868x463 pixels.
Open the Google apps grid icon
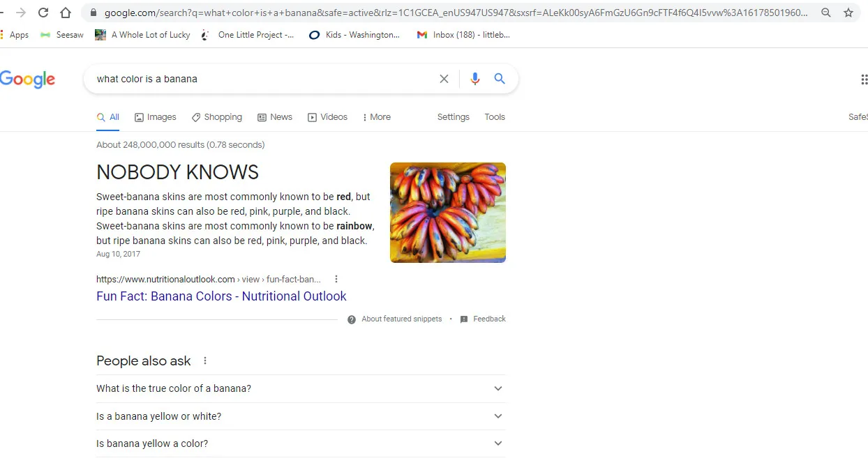[x=865, y=79]
